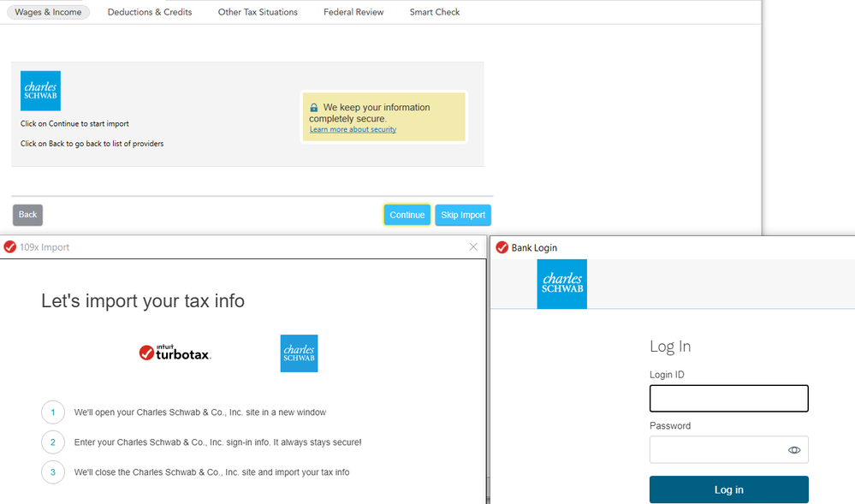Click the 'Login ID' field label

pyautogui.click(x=667, y=375)
